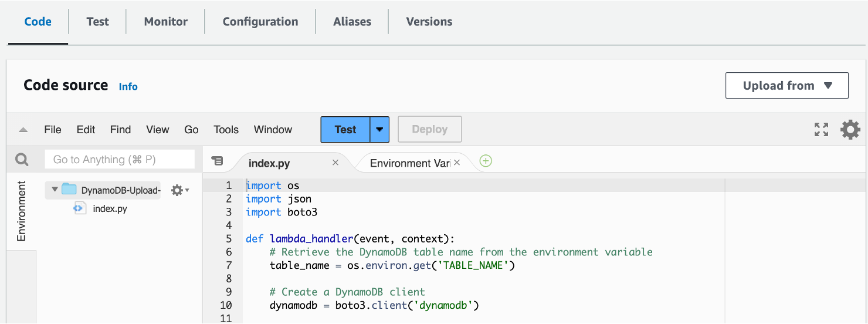Open the Test button dropdown arrow
Screen dimensions: 868x324
[x=379, y=130]
